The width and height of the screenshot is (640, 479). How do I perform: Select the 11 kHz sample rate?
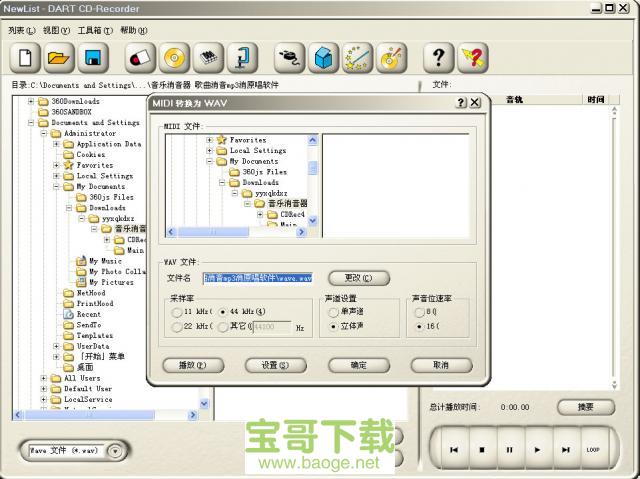point(177,312)
